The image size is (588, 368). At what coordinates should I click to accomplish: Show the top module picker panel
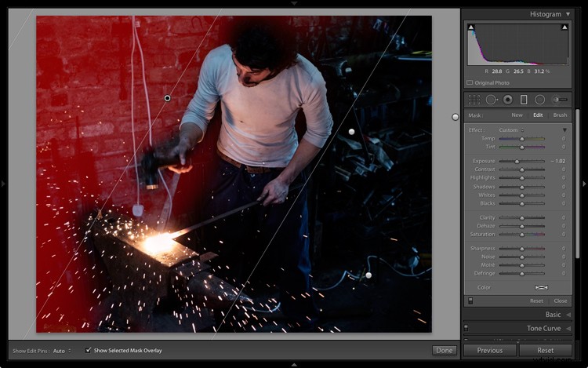coord(294,3)
